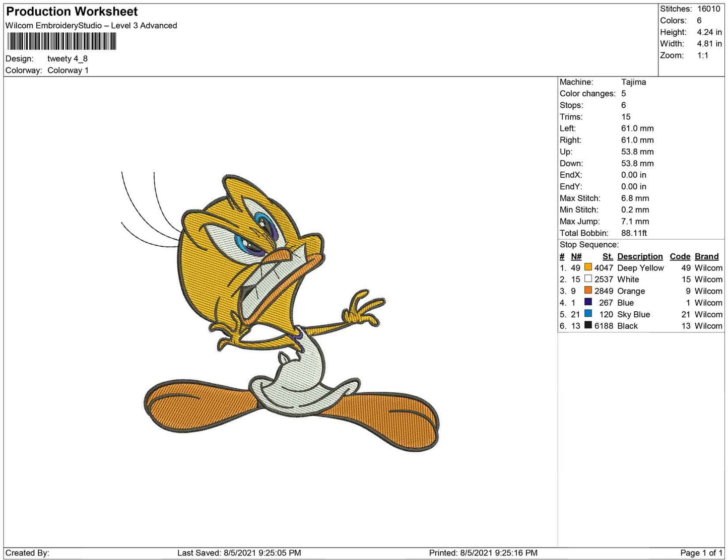Click the 'Color changes:' label
This screenshot has height=560, width=728.
(x=587, y=94)
